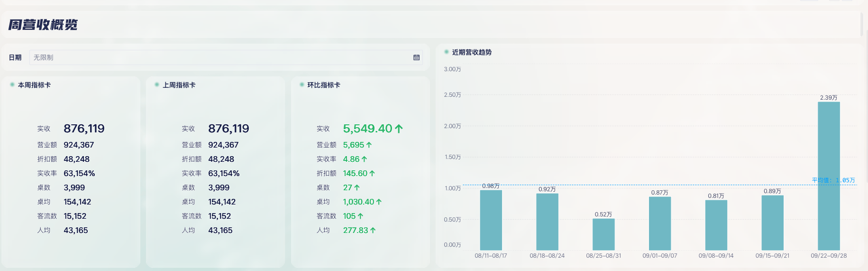
Task: Click the up arrow beside 实收率 4.86
Action: (364, 159)
